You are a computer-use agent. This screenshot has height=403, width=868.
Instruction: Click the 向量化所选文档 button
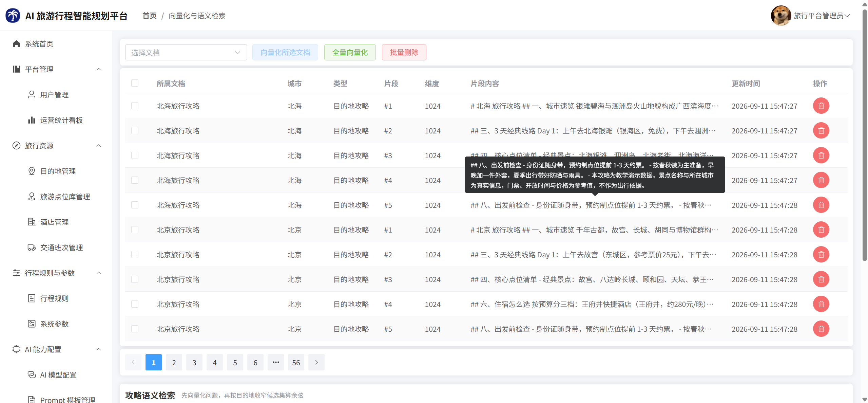(285, 52)
